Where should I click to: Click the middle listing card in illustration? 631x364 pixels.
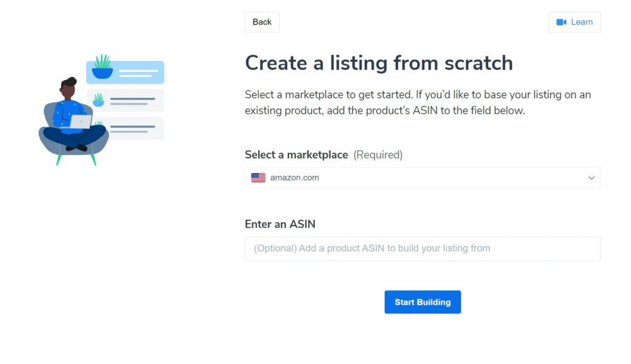click(126, 99)
